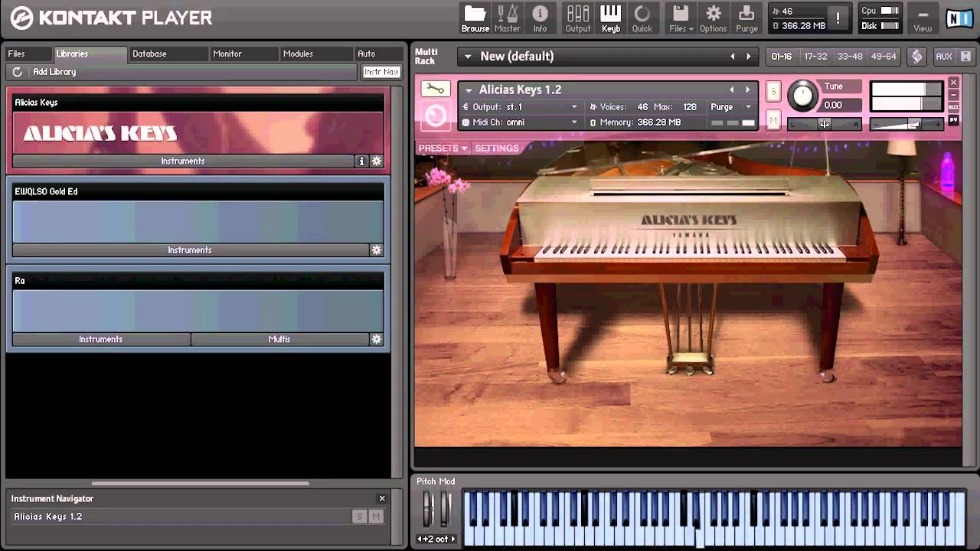Open EWQLSO Gold Ed gear settings
This screenshot has height=551, width=980.
pyautogui.click(x=377, y=250)
